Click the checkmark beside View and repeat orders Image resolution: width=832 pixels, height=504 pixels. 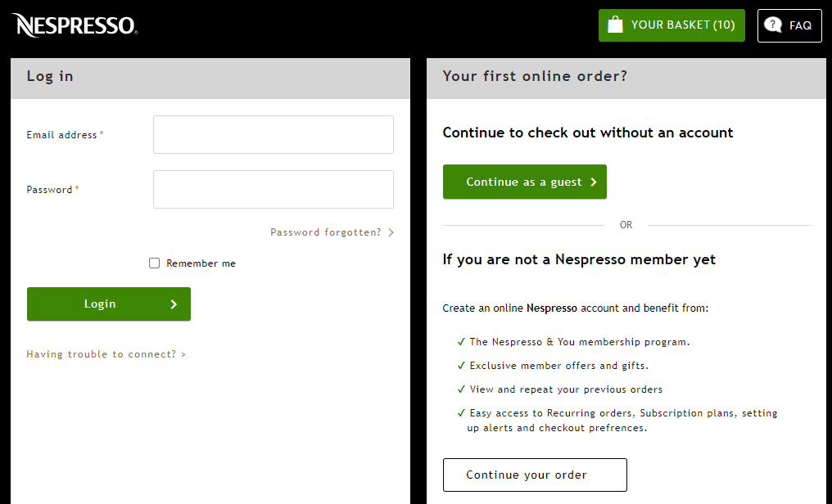(x=461, y=389)
